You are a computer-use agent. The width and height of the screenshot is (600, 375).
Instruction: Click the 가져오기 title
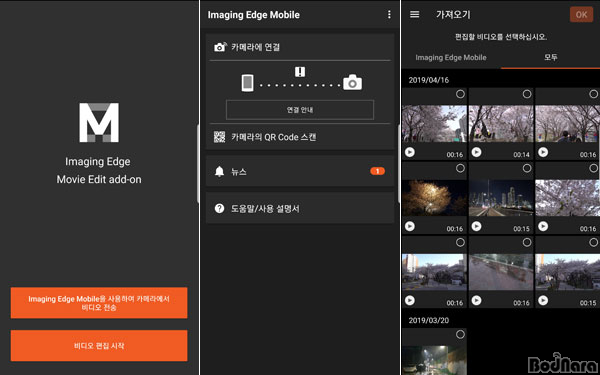[453, 15]
